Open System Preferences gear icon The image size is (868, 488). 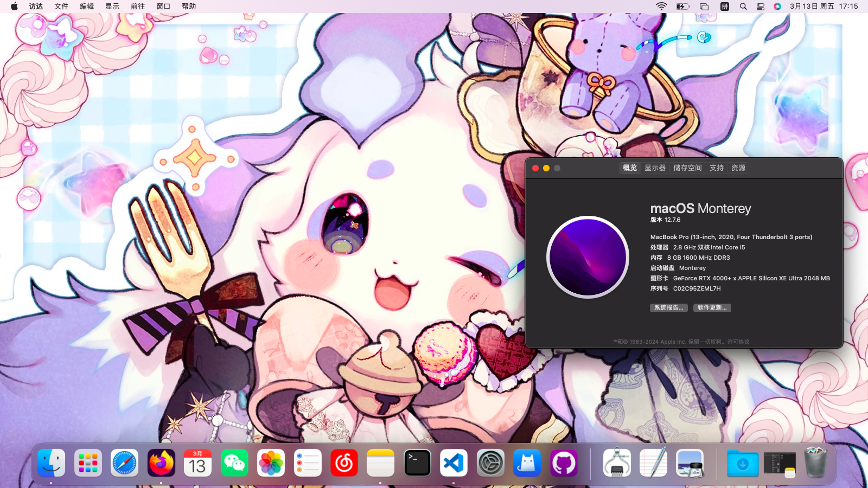[x=490, y=464]
